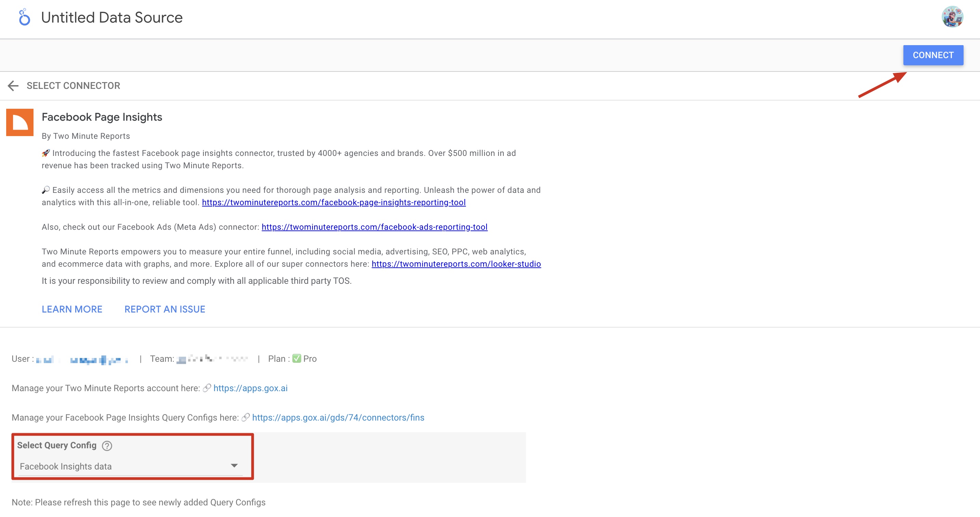
Task: Click the Facebook Page Insights heading
Action: 102,117
